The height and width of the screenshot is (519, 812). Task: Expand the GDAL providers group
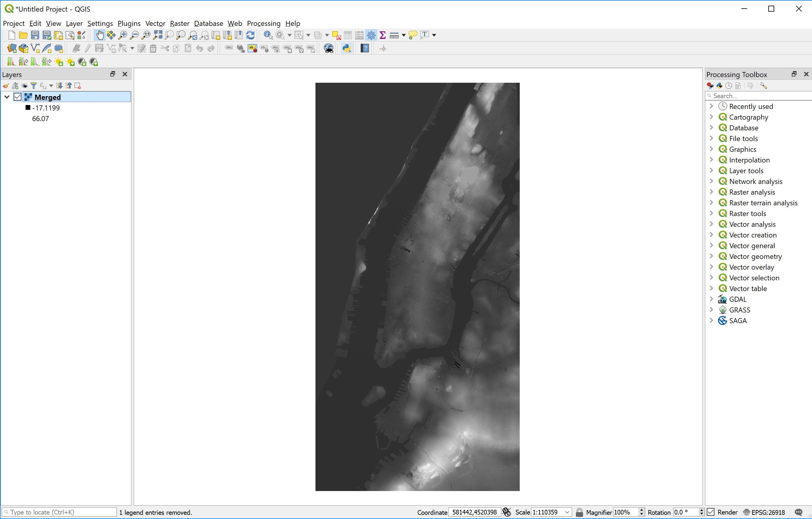tap(712, 299)
